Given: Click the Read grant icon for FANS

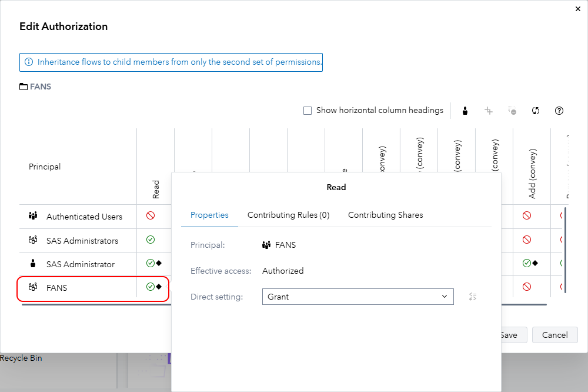Looking at the screenshot, I should (x=151, y=287).
